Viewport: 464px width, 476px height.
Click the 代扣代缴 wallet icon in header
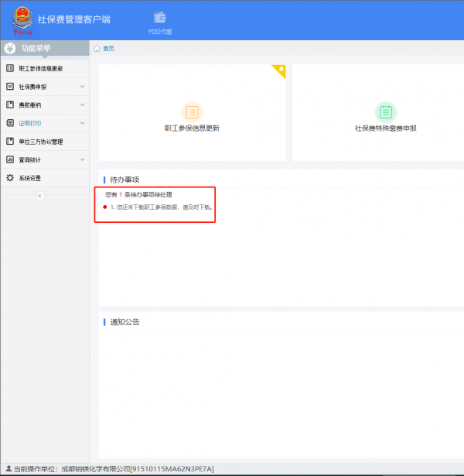(160, 17)
